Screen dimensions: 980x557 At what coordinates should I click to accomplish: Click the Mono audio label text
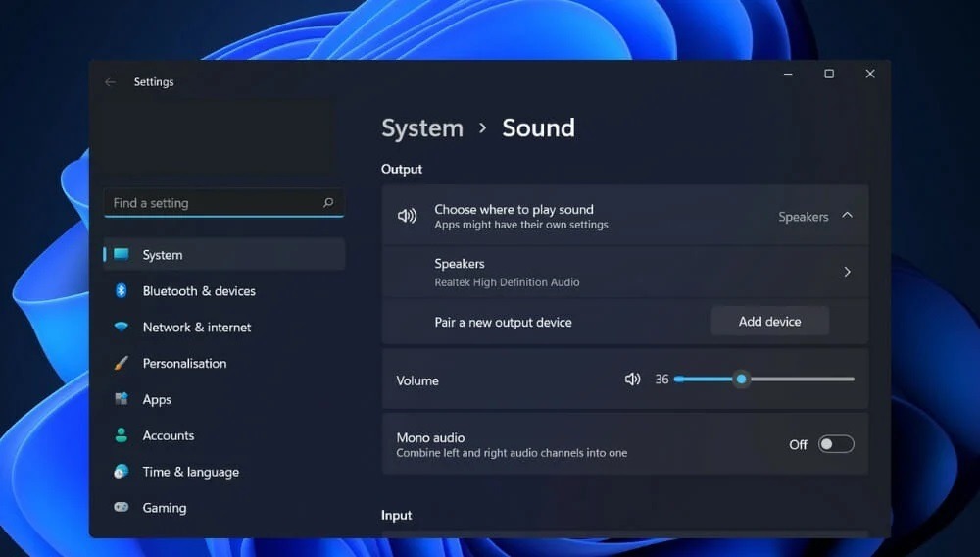430,437
